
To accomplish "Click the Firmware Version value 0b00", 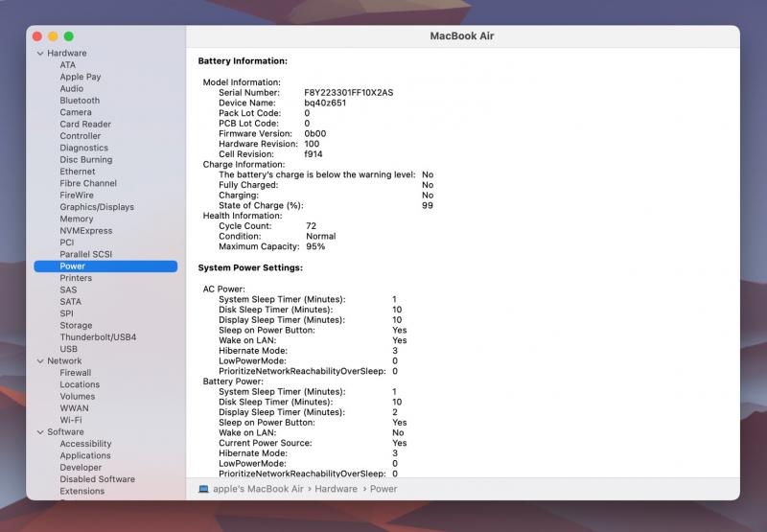I will point(315,134).
